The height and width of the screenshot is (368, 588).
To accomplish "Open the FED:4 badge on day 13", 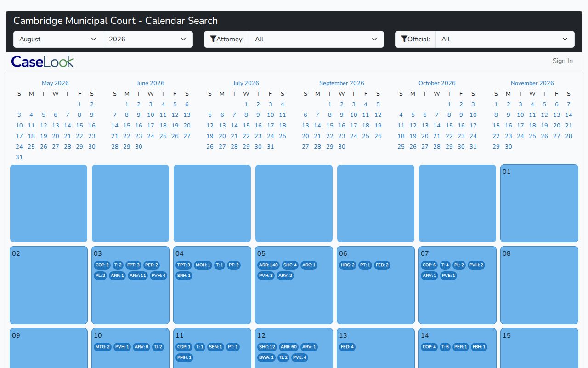I will (347, 347).
